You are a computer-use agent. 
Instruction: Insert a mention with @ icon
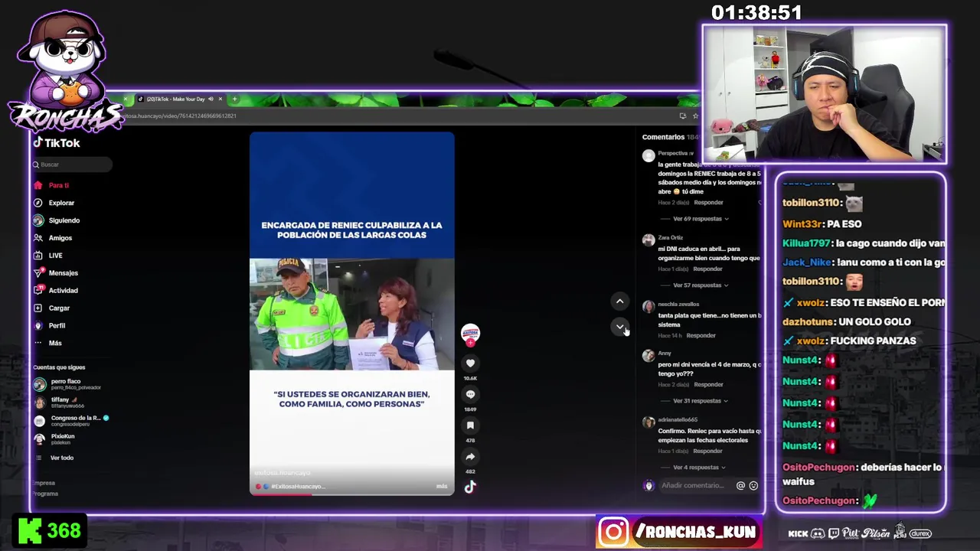740,486
